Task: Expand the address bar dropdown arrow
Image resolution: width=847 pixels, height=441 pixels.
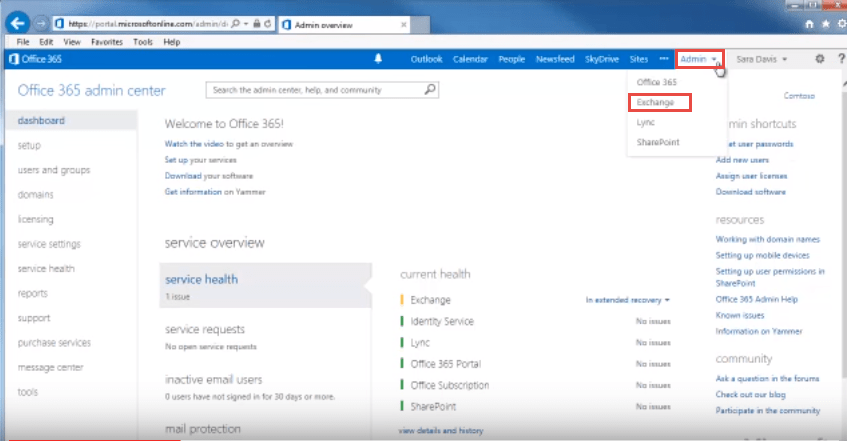Action: (246, 24)
